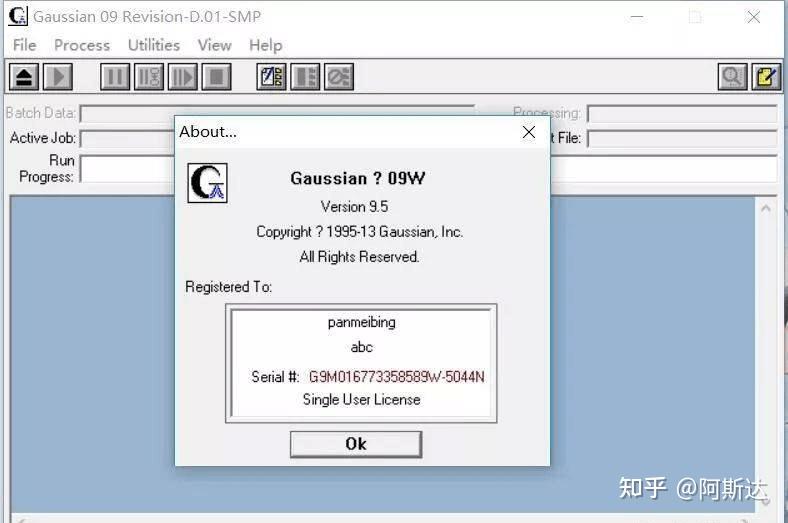Click the All Rights Reserved. text
The height and width of the screenshot is (523, 788).
click(359, 257)
